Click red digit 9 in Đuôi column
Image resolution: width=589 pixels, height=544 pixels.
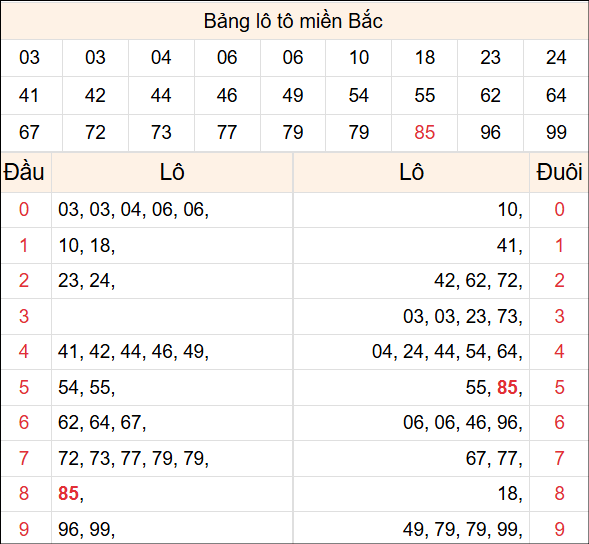(559, 529)
